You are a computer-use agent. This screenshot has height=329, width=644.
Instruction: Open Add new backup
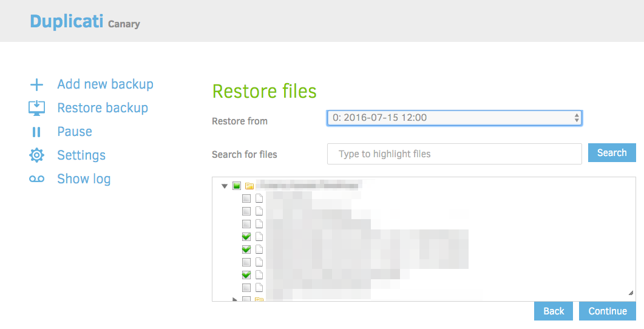tap(105, 84)
